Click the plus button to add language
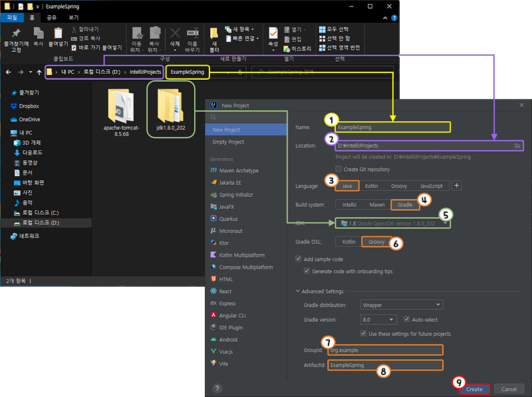532x397 pixels. [x=457, y=186]
